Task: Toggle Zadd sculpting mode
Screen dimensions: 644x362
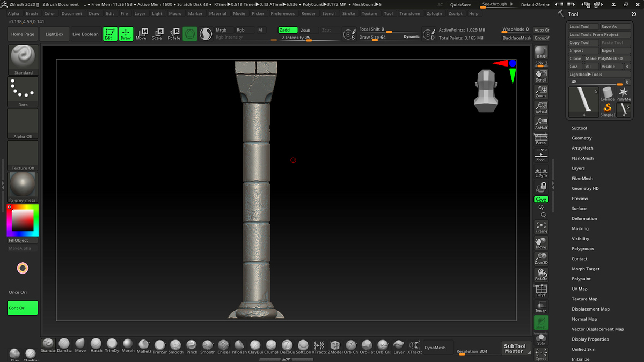Action: (288, 30)
